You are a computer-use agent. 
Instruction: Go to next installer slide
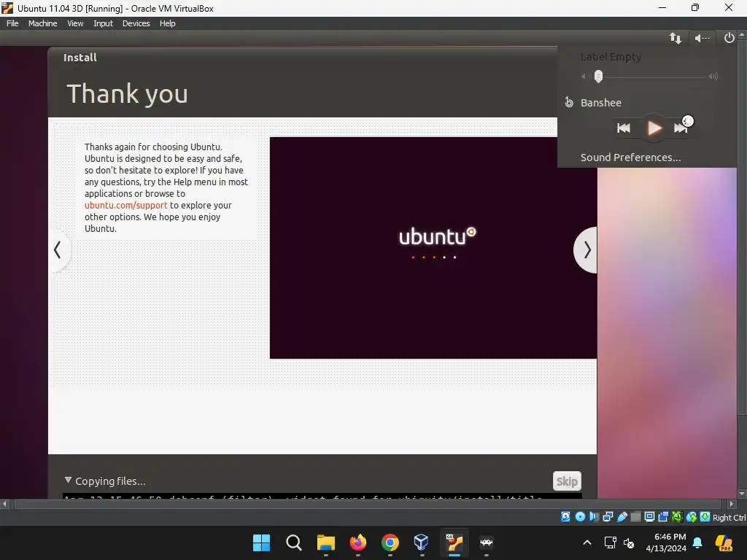pos(586,249)
